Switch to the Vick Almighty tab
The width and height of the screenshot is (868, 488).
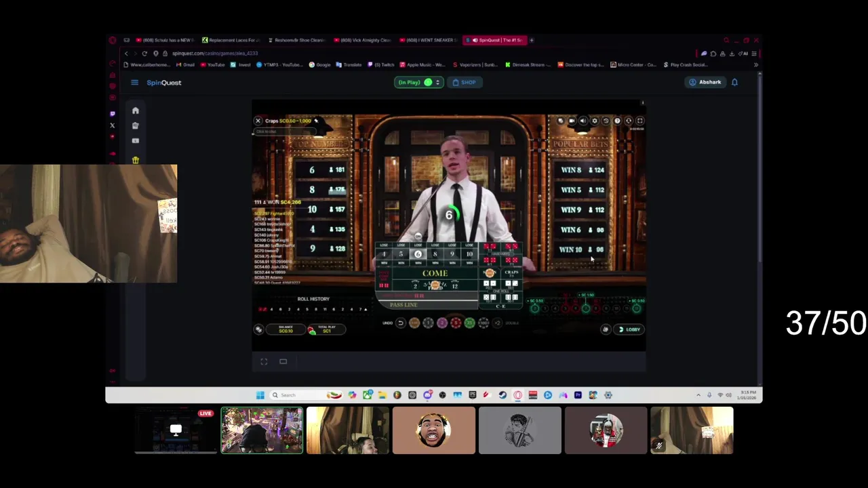(362, 40)
